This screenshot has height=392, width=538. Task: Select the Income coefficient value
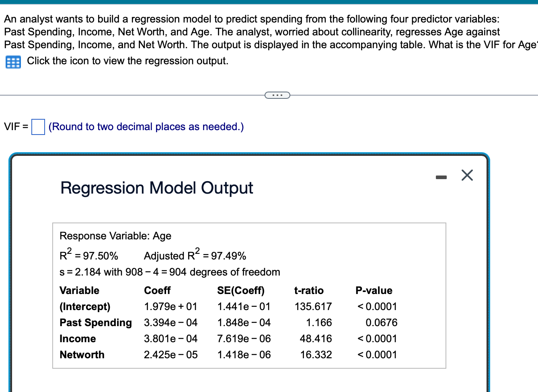(170, 339)
